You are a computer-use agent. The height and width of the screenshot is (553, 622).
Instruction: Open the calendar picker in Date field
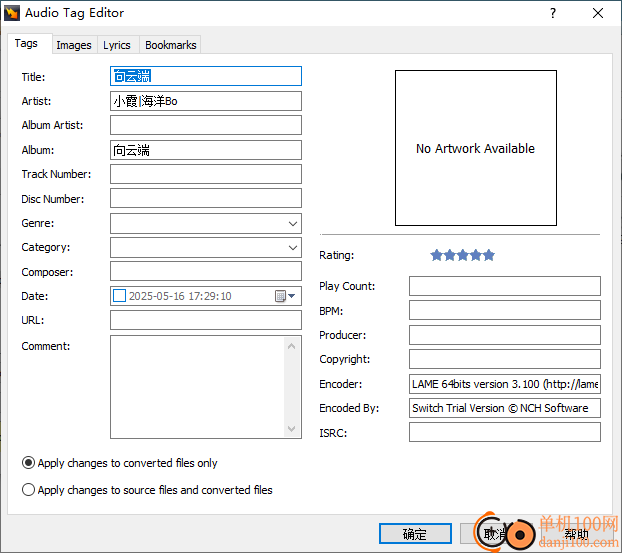click(285, 296)
